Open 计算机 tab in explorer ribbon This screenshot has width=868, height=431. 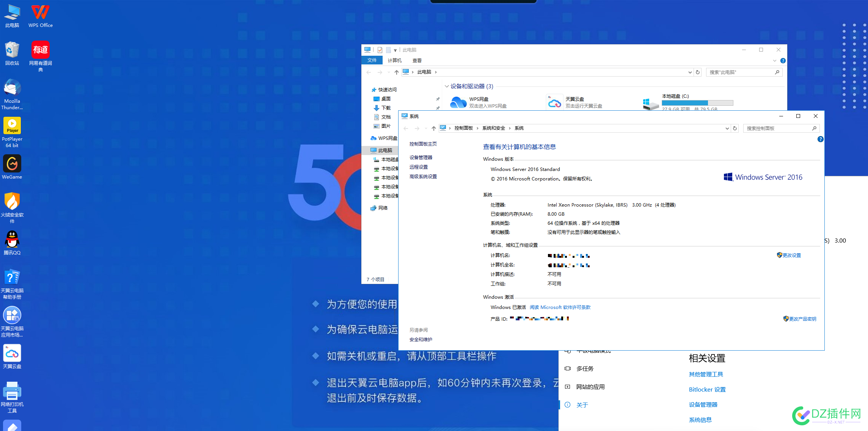(x=395, y=61)
